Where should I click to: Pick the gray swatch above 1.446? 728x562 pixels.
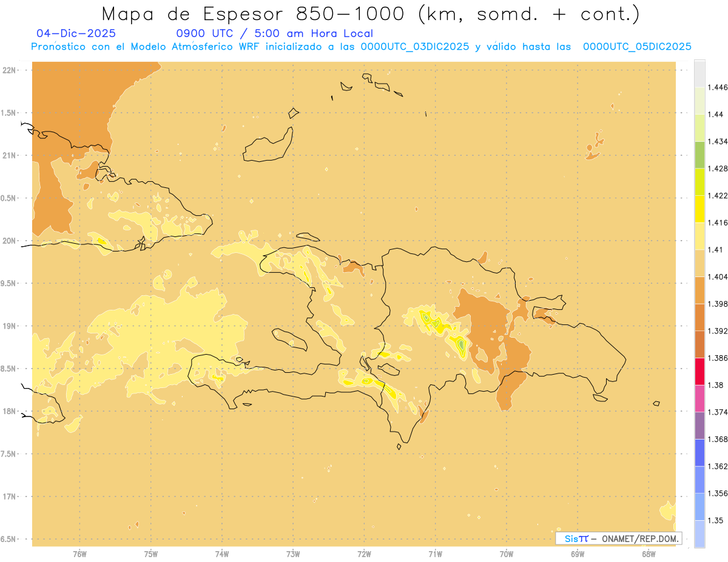(x=699, y=73)
